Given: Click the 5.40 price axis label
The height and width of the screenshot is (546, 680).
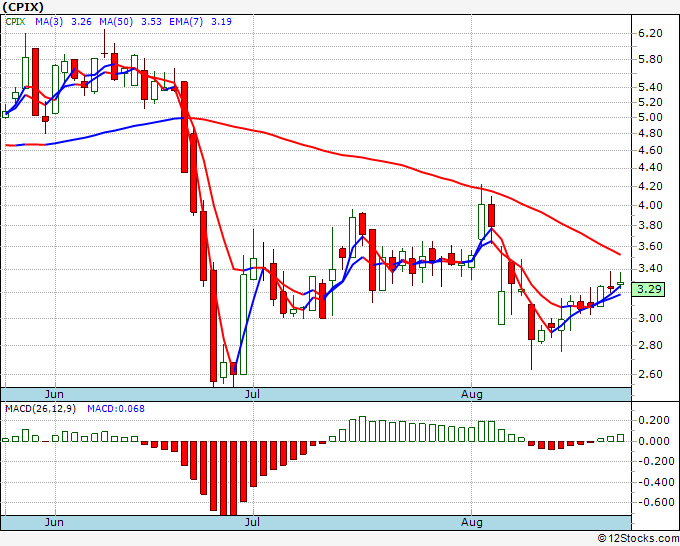Looking at the screenshot, I should click(650, 87).
